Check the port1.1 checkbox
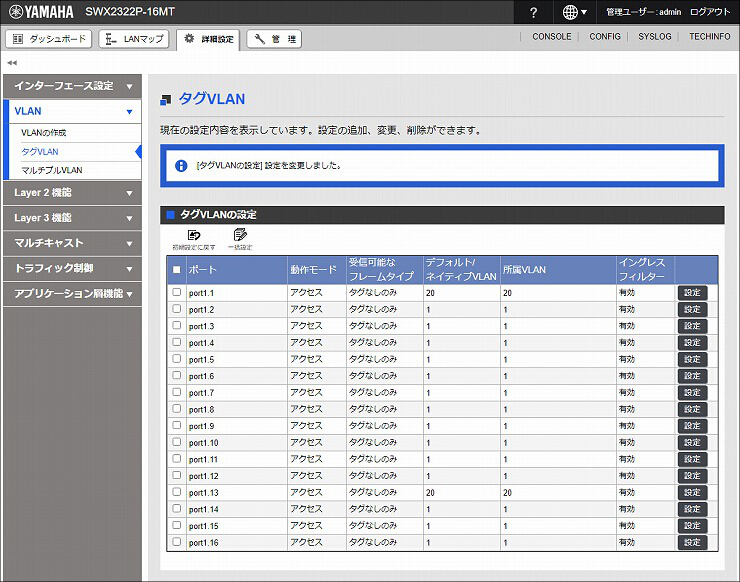This screenshot has height=582, width=740. coord(177,292)
